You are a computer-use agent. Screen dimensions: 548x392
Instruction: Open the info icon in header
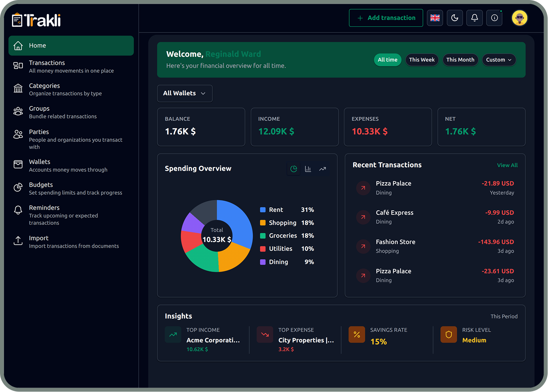(494, 18)
